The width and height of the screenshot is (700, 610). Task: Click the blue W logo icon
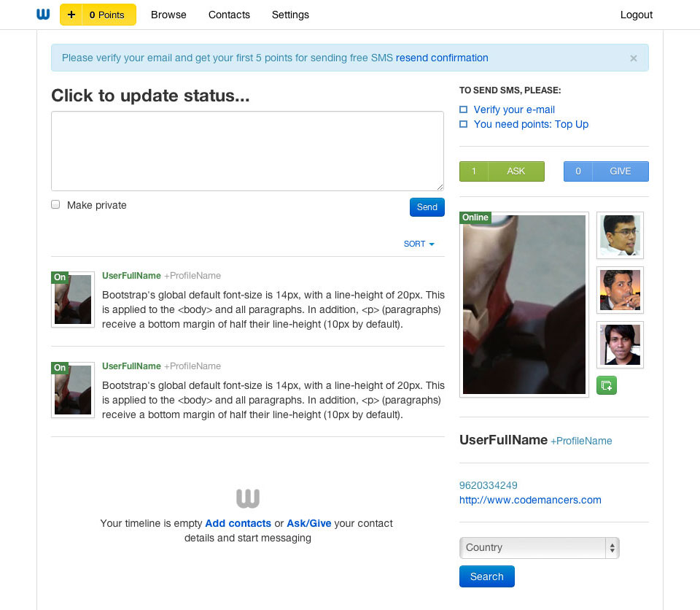(x=43, y=15)
